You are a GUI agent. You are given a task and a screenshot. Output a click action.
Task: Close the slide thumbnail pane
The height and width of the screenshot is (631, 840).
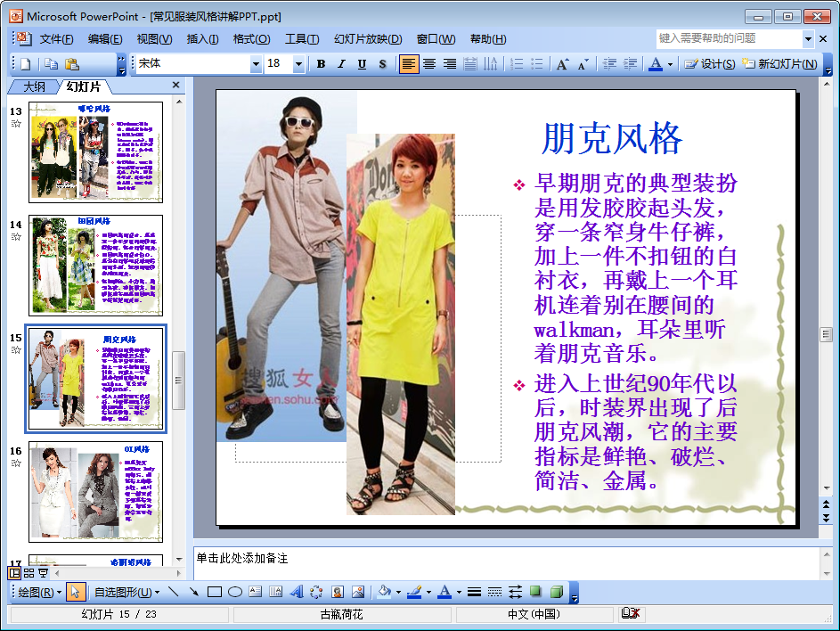[175, 85]
